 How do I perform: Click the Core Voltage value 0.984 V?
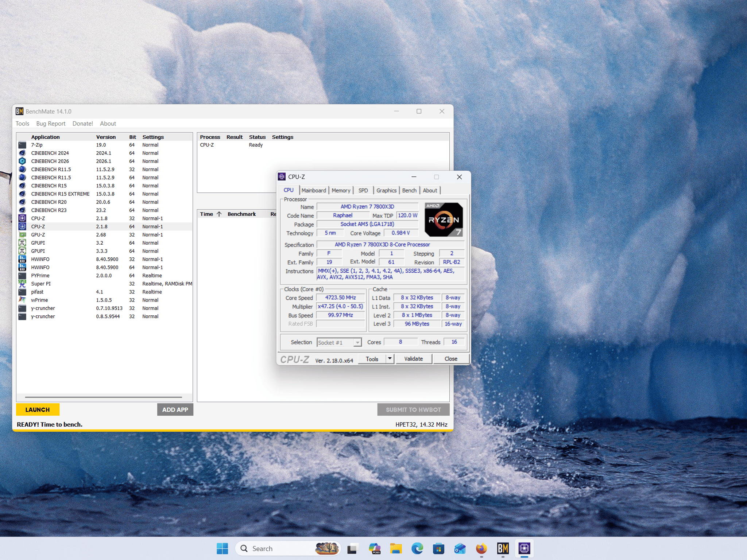(400, 233)
